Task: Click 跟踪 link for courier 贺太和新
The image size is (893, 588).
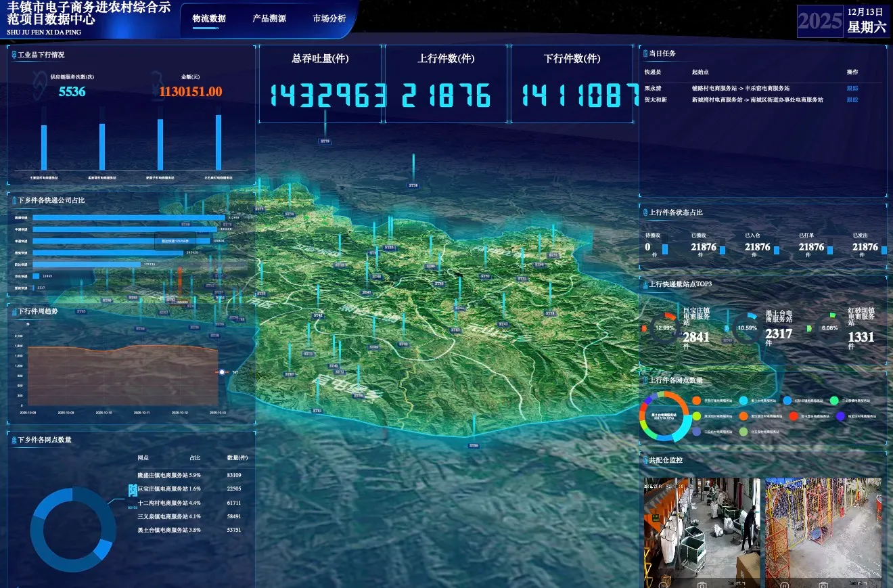Action: click(852, 99)
